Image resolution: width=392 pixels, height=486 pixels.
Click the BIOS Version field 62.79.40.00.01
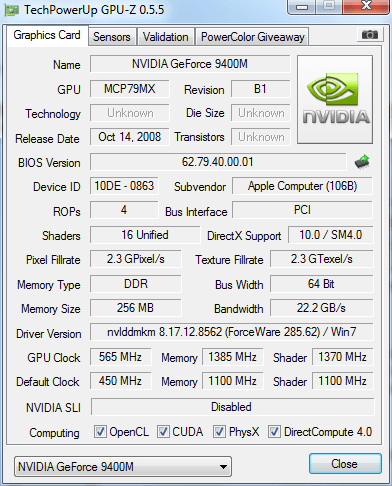point(218,162)
